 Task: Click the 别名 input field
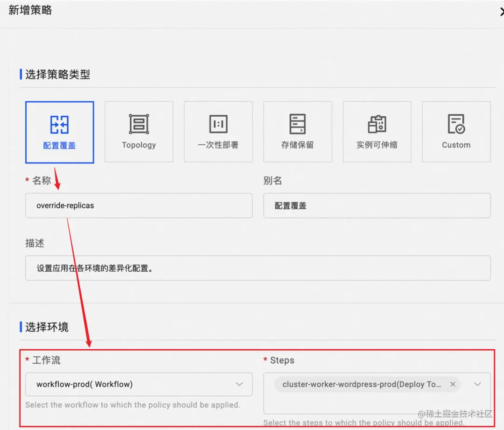coord(377,205)
